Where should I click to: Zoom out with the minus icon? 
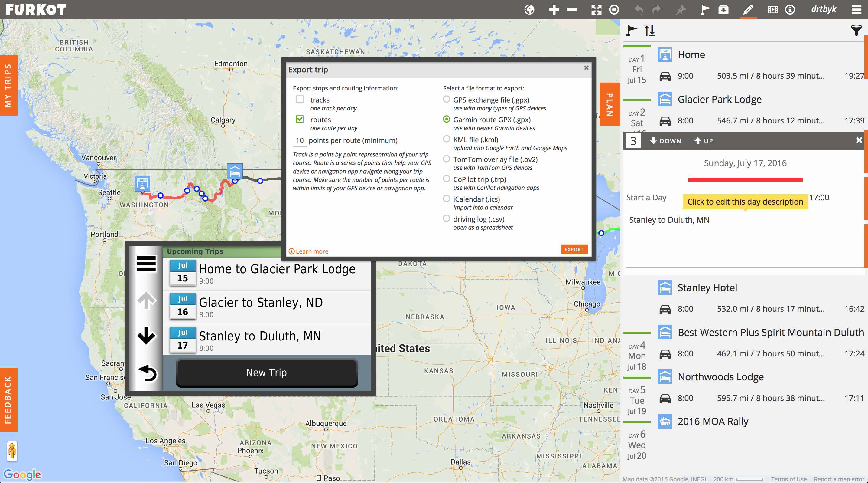(571, 10)
